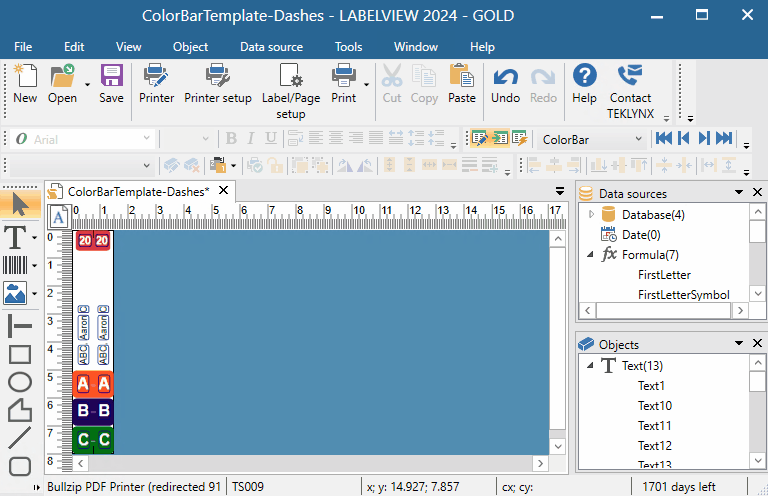Select Text11 in Objects
This screenshot has height=496, width=768.
point(654,426)
